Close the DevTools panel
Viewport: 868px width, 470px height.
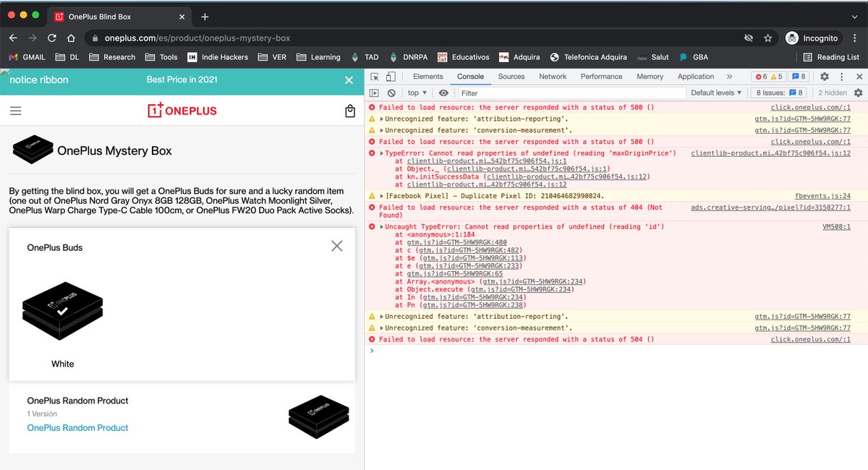point(858,76)
